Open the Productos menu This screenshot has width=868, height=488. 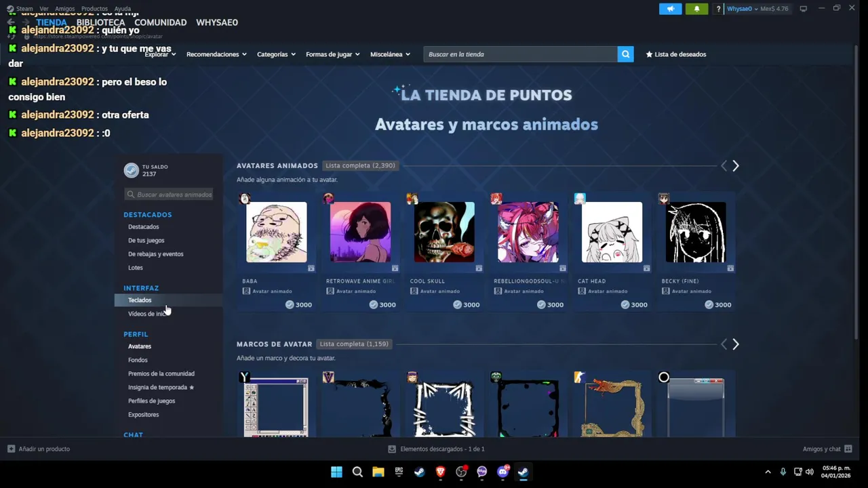(94, 9)
